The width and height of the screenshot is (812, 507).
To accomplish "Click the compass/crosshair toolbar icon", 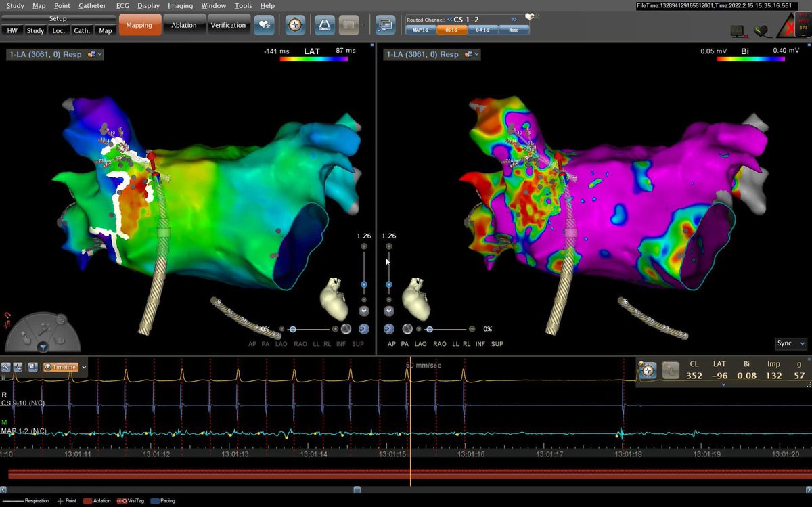I will [x=295, y=25].
